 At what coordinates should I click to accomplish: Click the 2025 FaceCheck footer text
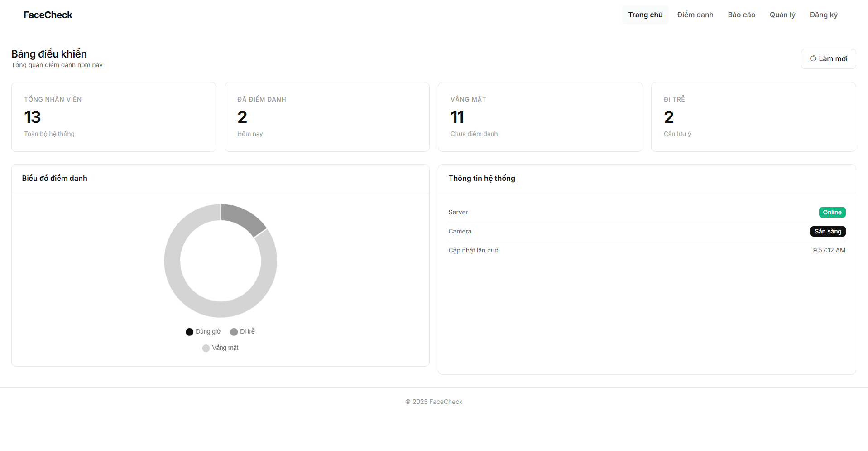pos(434,402)
